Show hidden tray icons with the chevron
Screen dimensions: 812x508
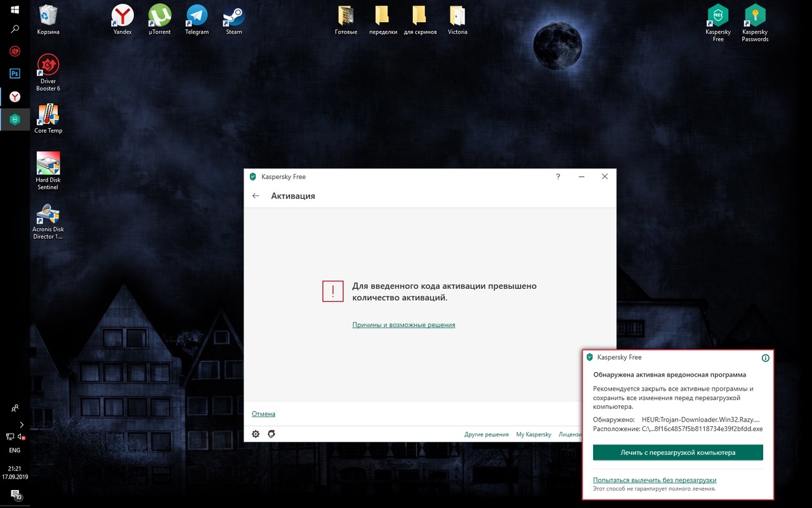pyautogui.click(x=22, y=424)
